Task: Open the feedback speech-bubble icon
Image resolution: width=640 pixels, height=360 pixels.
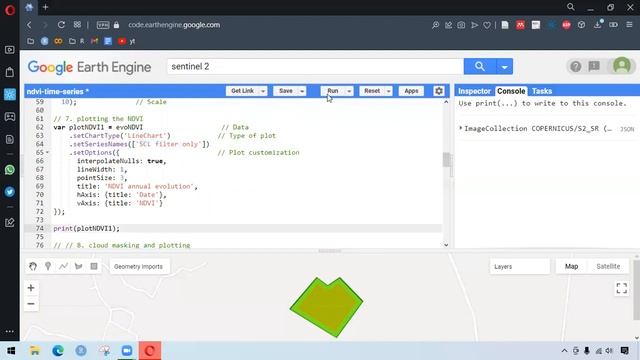Action: (594, 66)
